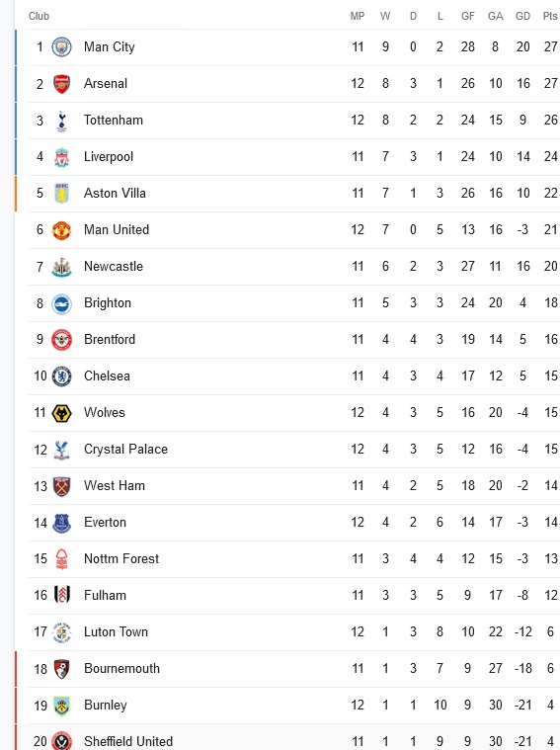Click the Aston Villa crest
The height and width of the screenshot is (750, 560).
pos(61,194)
